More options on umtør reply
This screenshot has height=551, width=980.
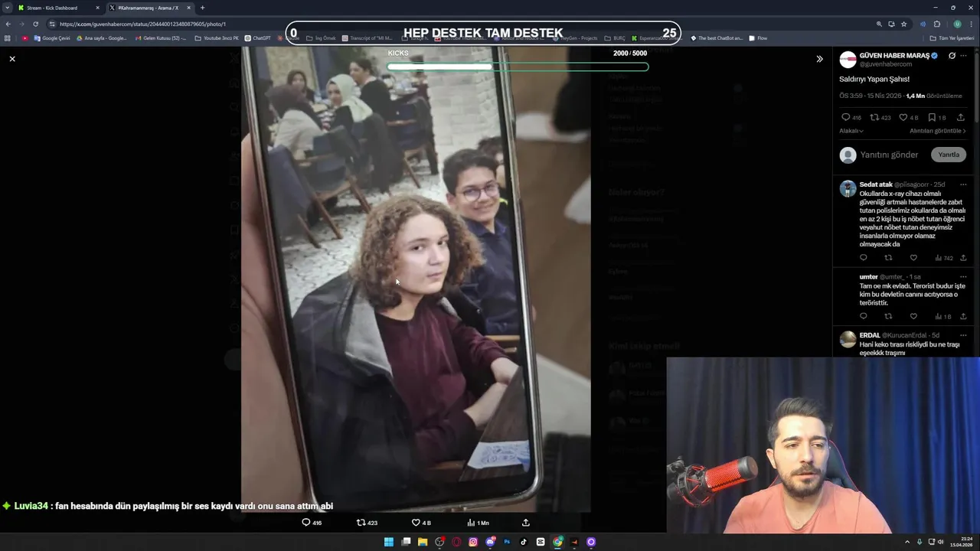(963, 277)
